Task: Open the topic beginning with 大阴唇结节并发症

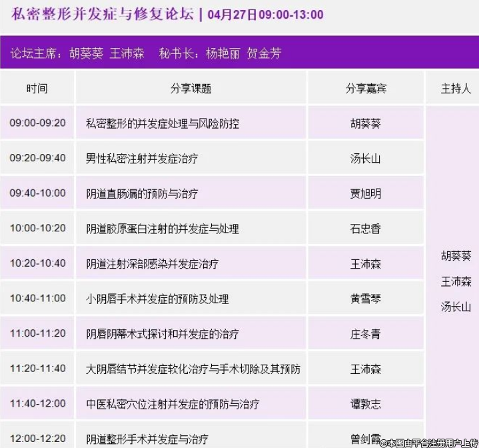Action: click(193, 369)
